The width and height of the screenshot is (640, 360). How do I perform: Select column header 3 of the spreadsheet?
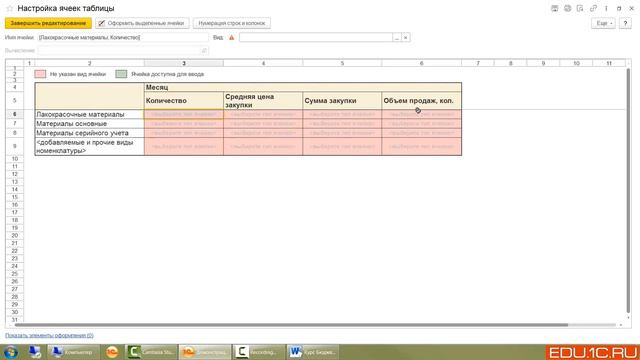pos(184,63)
